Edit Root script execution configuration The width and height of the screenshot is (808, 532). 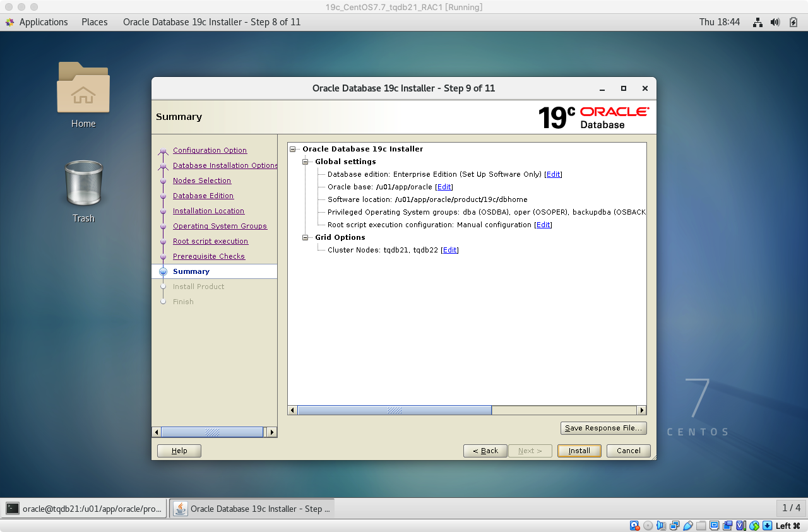click(x=543, y=225)
